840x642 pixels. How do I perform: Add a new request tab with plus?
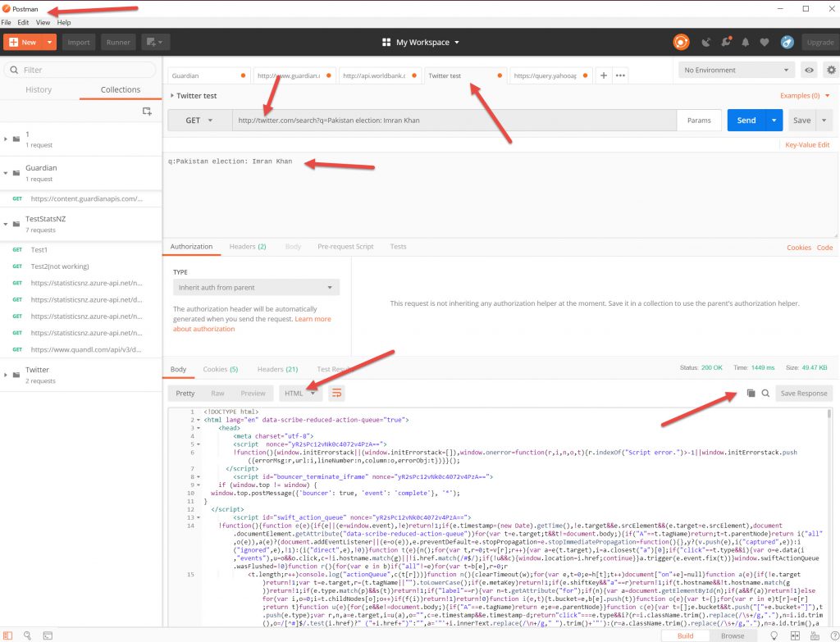point(604,75)
